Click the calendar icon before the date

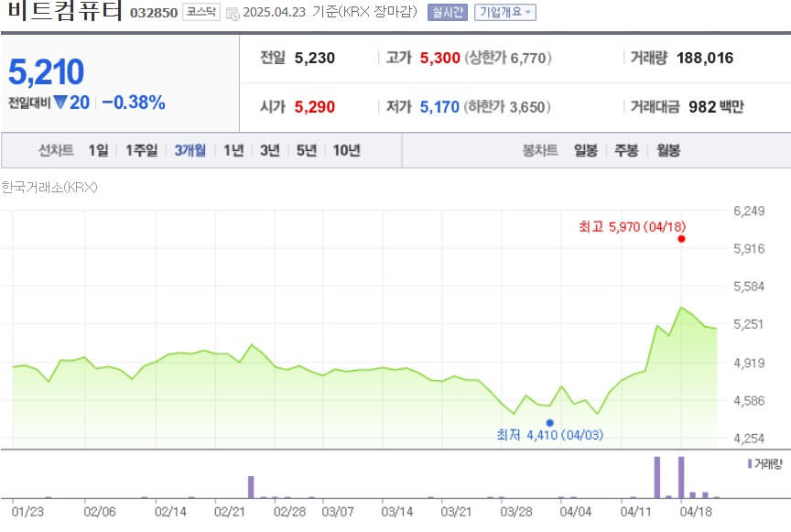pos(233,13)
